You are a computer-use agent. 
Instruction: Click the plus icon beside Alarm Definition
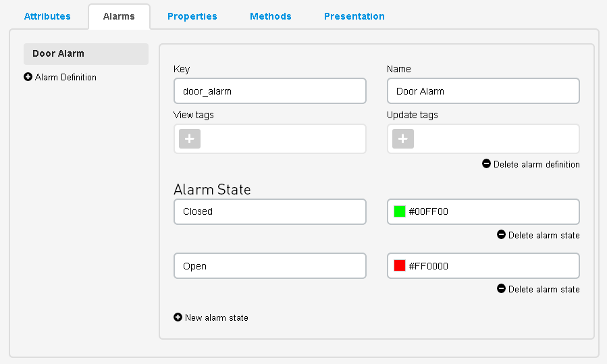[x=28, y=77]
